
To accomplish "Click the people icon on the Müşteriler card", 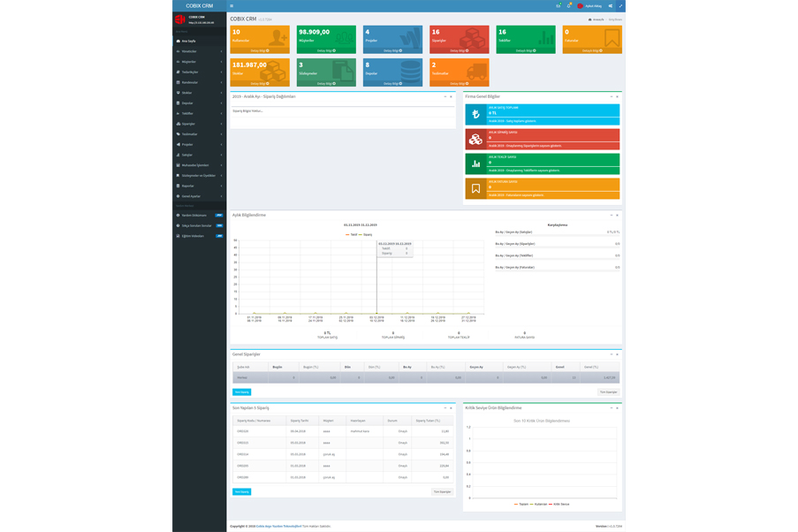I will (345, 39).
